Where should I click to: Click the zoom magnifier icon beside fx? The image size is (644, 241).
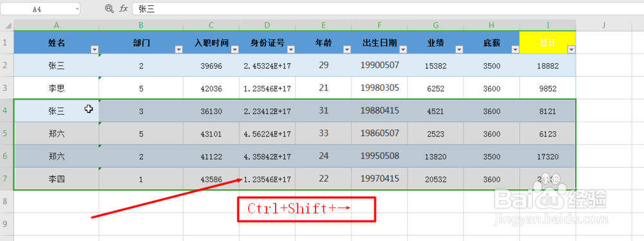coord(109,8)
